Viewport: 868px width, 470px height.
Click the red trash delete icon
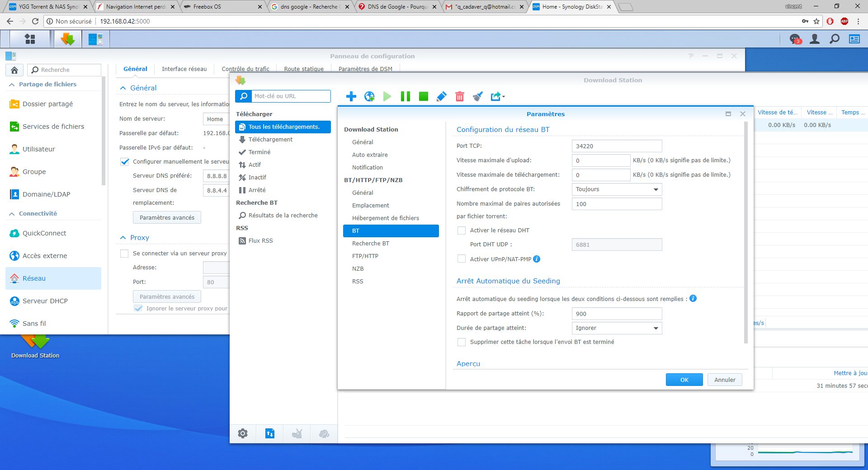459,96
